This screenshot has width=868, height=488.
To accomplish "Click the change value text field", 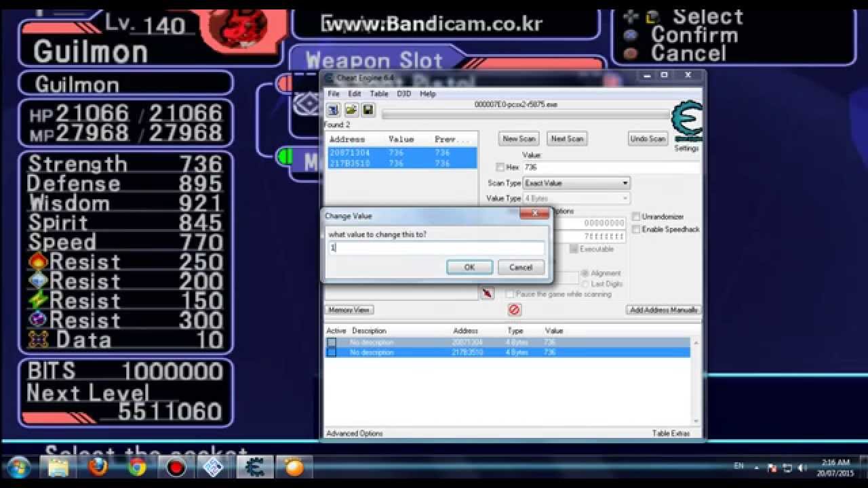I will [436, 248].
